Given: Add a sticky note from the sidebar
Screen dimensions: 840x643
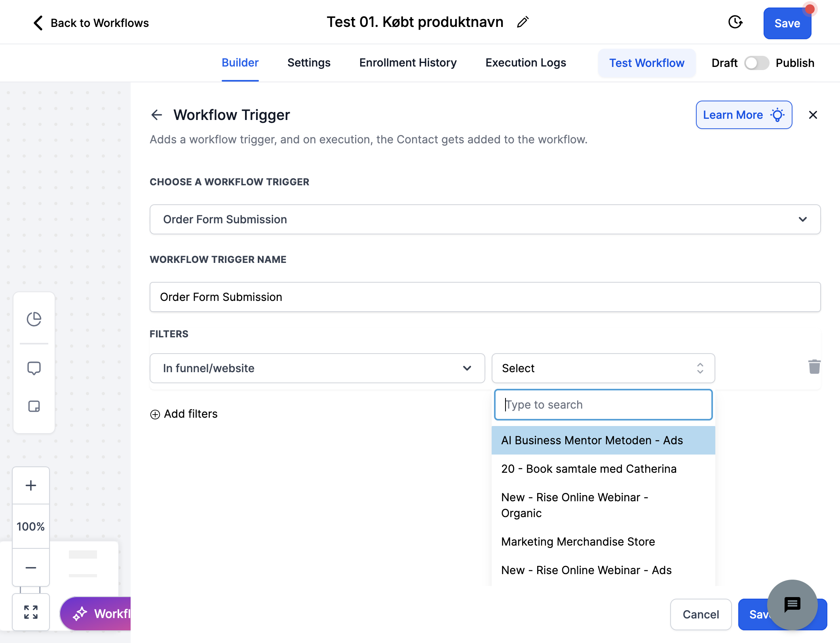Looking at the screenshot, I should click(x=34, y=406).
